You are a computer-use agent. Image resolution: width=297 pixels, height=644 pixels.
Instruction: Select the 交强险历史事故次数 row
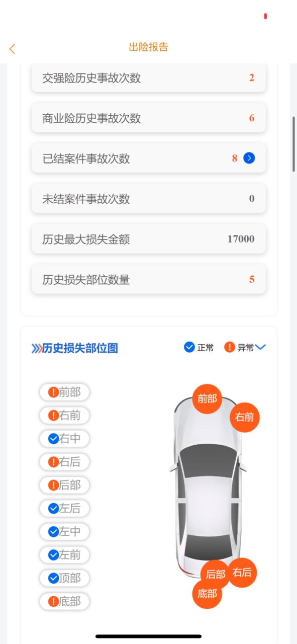click(x=149, y=78)
